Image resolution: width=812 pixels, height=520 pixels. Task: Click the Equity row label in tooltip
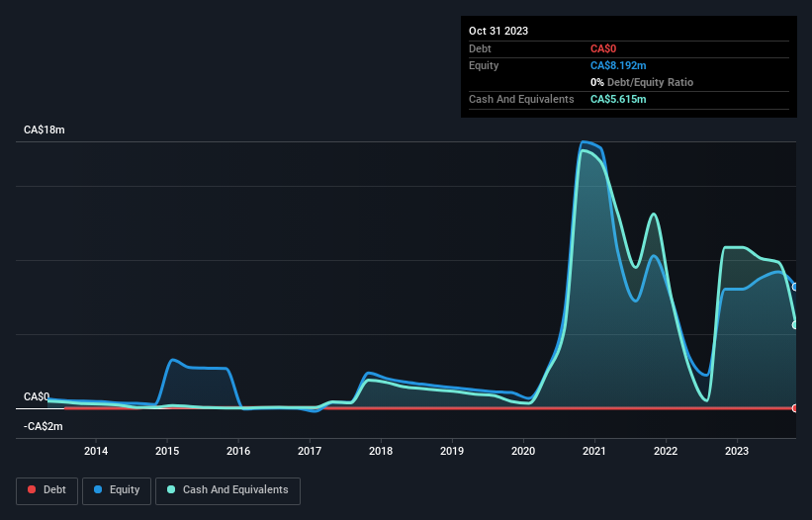tap(484, 65)
